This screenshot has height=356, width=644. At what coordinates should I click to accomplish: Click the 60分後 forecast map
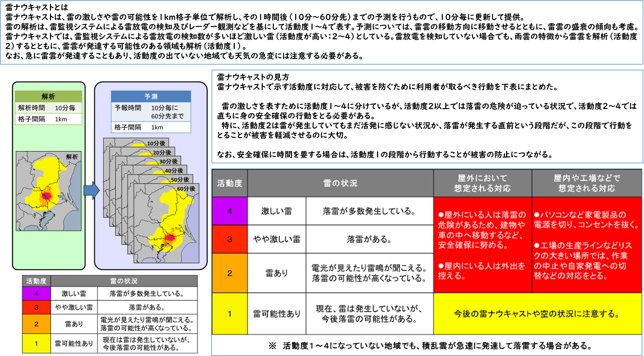click(166, 223)
